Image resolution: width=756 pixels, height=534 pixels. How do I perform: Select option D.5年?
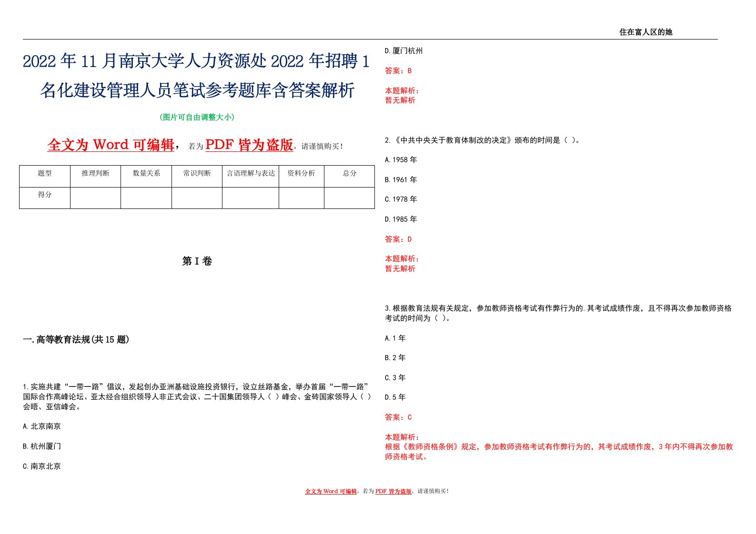tap(395, 397)
